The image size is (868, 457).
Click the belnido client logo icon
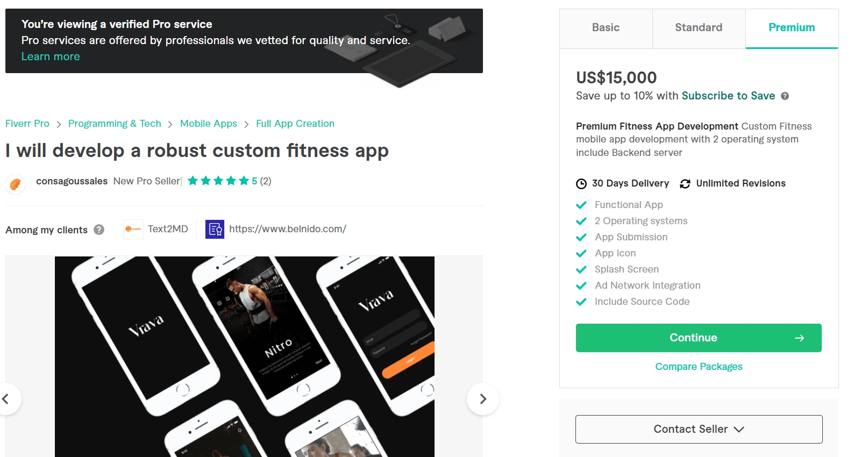[215, 229]
